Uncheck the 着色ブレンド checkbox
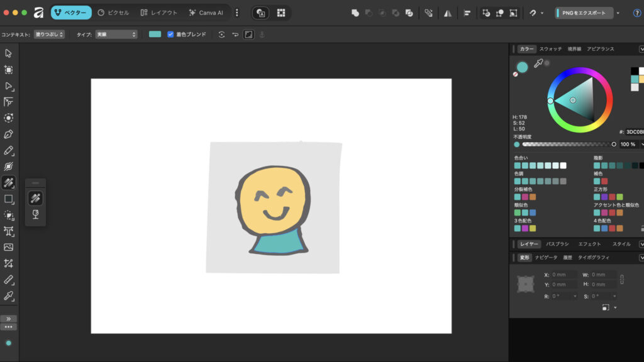The height and width of the screenshot is (362, 644). [x=170, y=34]
